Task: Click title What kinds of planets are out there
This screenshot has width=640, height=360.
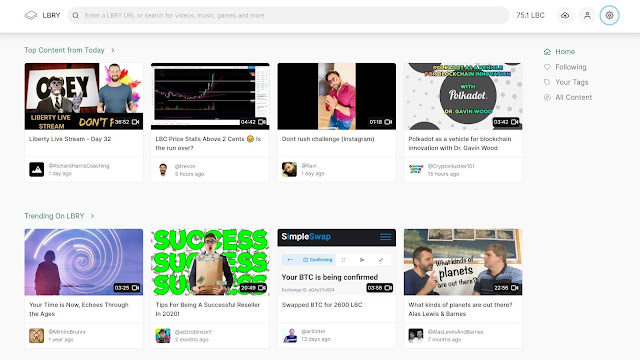Action: [460, 309]
